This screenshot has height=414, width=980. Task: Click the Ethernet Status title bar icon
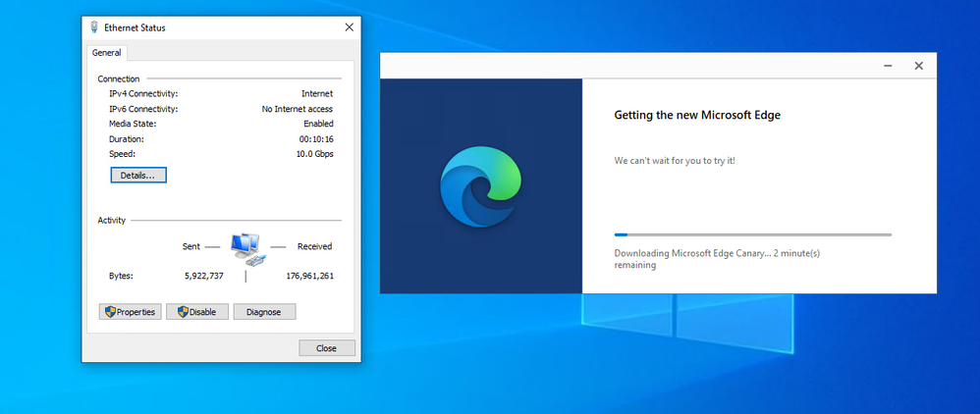point(94,27)
